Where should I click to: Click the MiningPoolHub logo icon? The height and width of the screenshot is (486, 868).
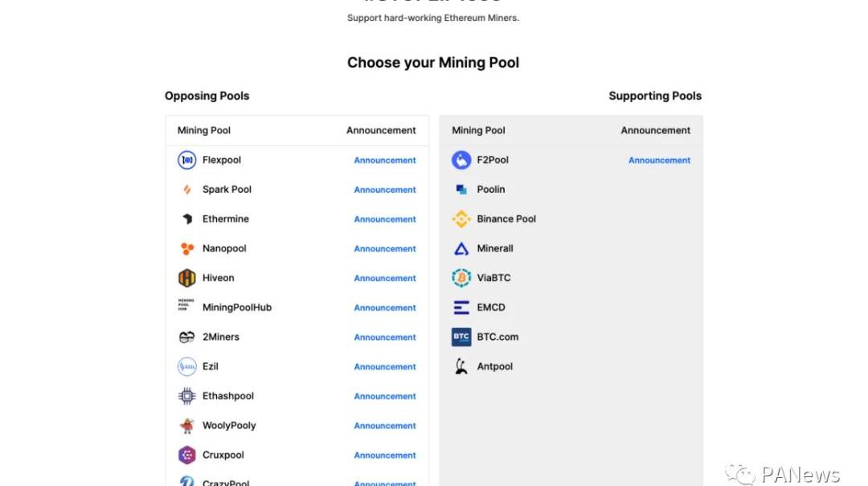tap(186, 305)
